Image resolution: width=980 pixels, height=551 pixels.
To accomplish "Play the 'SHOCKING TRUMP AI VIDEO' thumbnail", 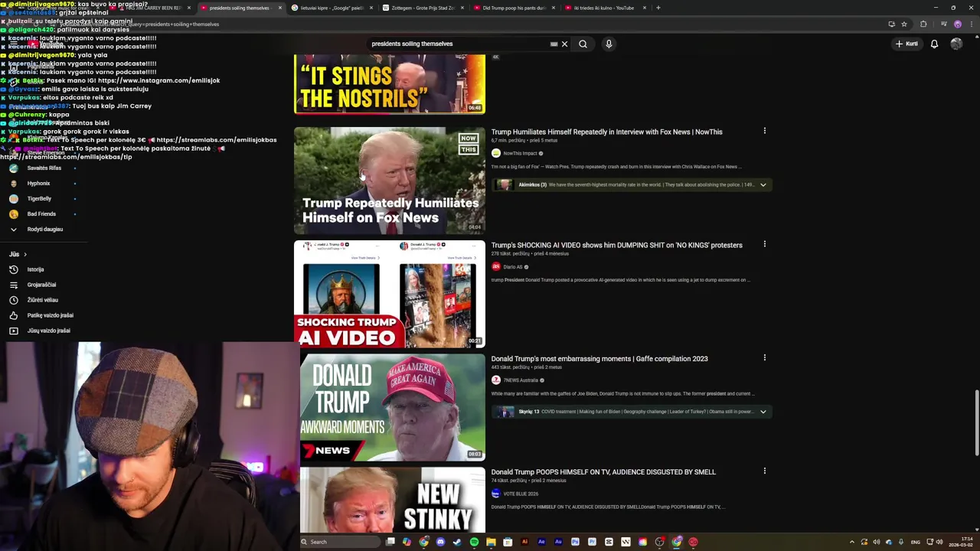I will click(390, 294).
